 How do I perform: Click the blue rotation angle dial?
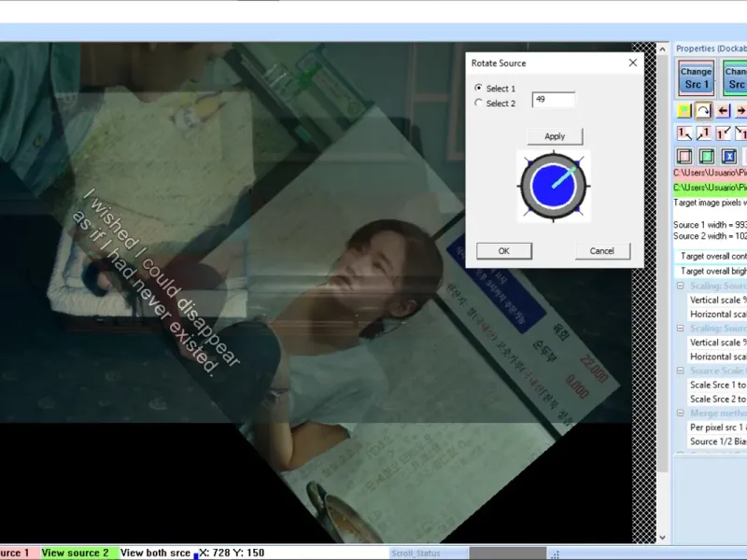click(555, 186)
